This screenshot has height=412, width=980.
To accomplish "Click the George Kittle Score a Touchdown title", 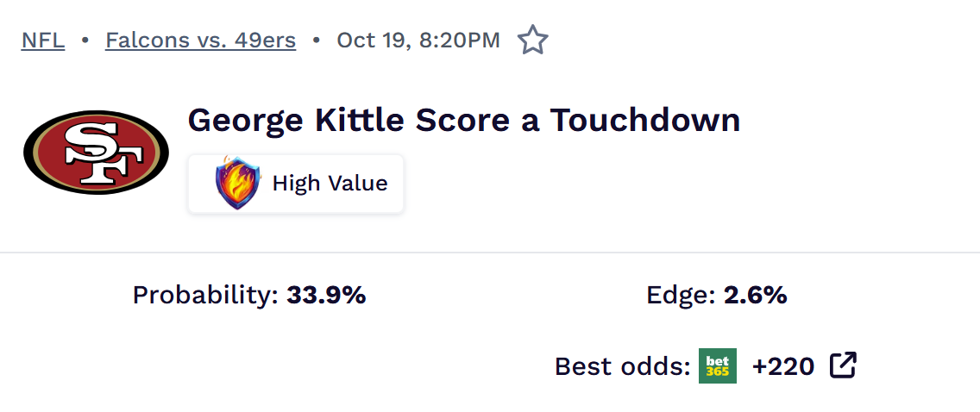I will pos(463,120).
